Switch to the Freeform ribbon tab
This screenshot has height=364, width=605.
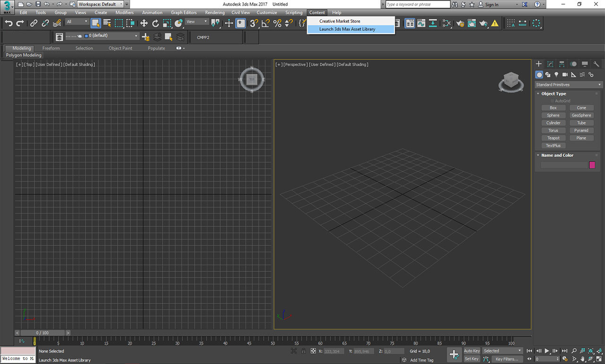coord(51,48)
